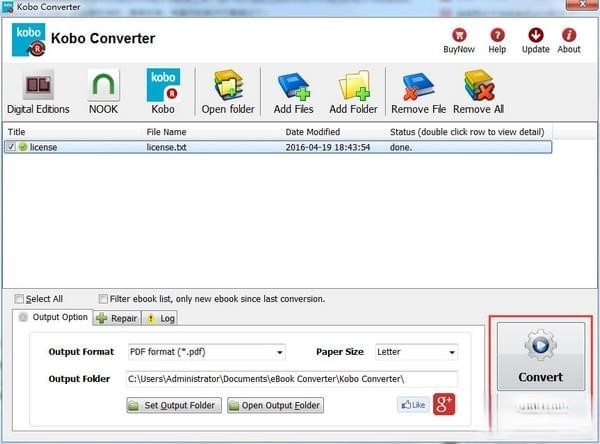The width and height of the screenshot is (600, 444).
Task: Expand the Output Format dropdown
Action: (205, 352)
